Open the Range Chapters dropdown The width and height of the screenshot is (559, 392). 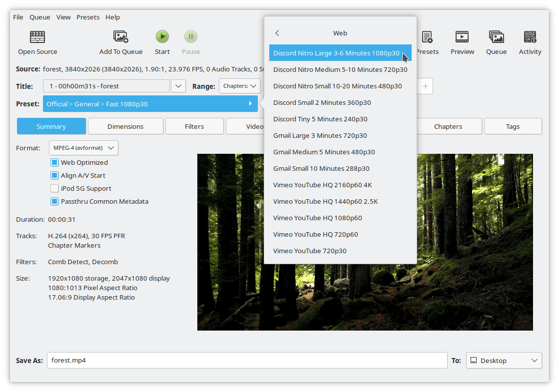coord(240,86)
